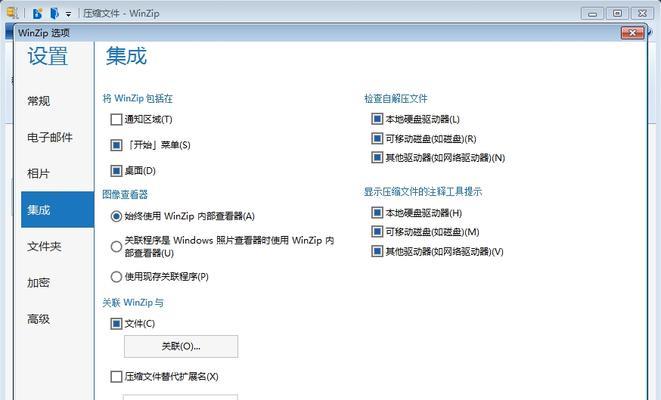Click the 关联 WinZip 与 section heading
The image size is (661, 400).
click(x=133, y=302)
